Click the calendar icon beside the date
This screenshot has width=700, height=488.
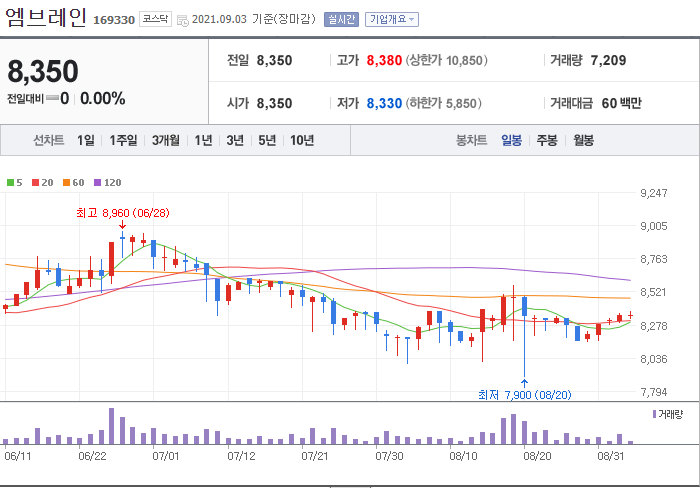coord(183,20)
